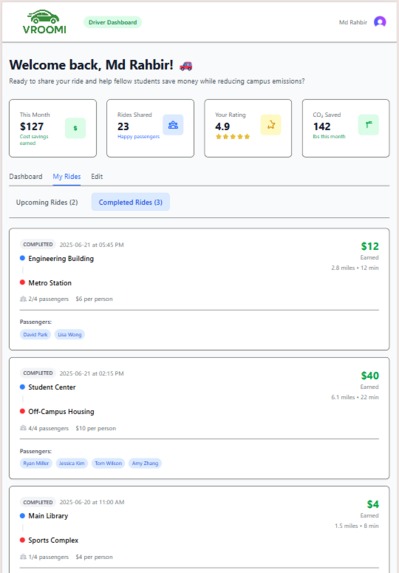Click the 2025-06-20 at 11:00 AM timestamp
Screen dimensions: 399x573
[92, 502]
